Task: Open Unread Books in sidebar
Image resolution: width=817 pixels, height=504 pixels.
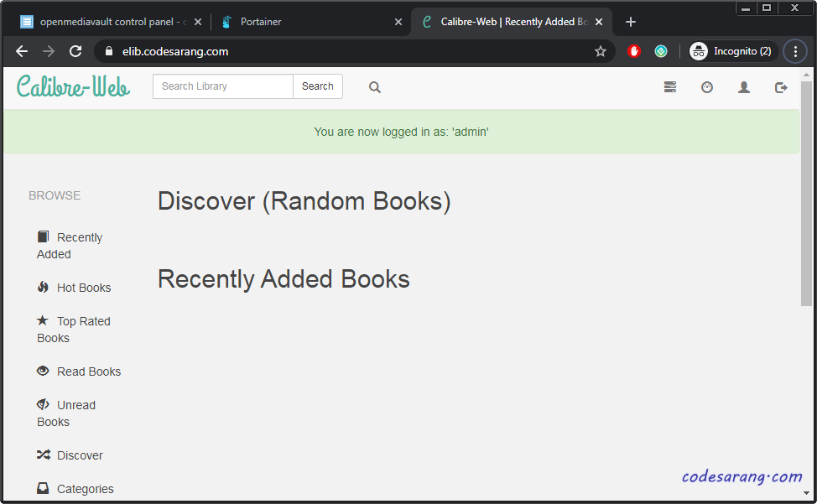Action: pos(66,413)
